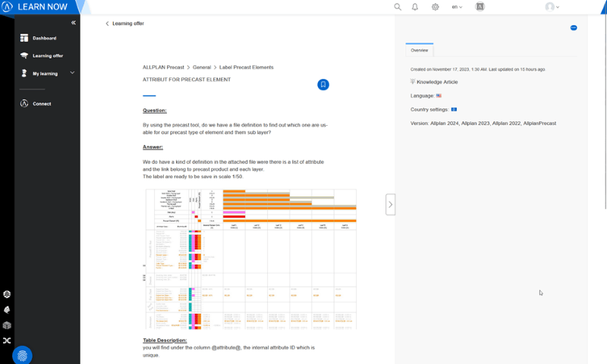Click the blue three-dots more options icon
The height and width of the screenshot is (364, 607).
574,28
